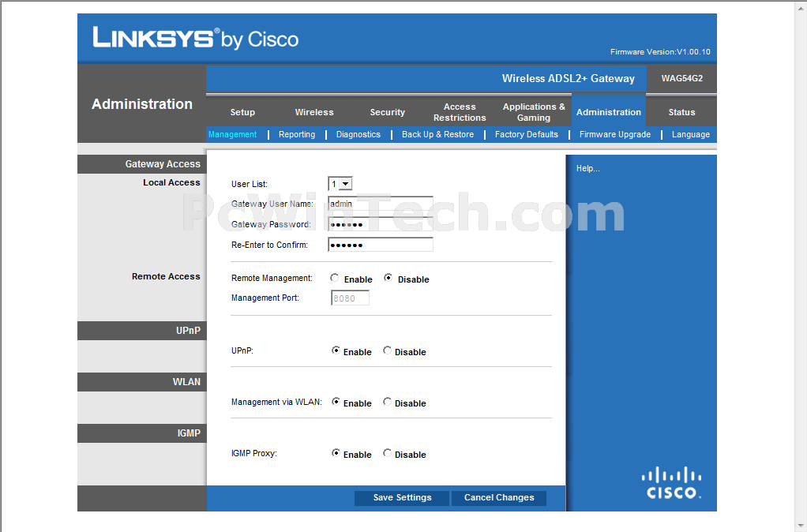The width and height of the screenshot is (807, 532).
Task: Open the Language sub-tab
Action: [x=691, y=134]
